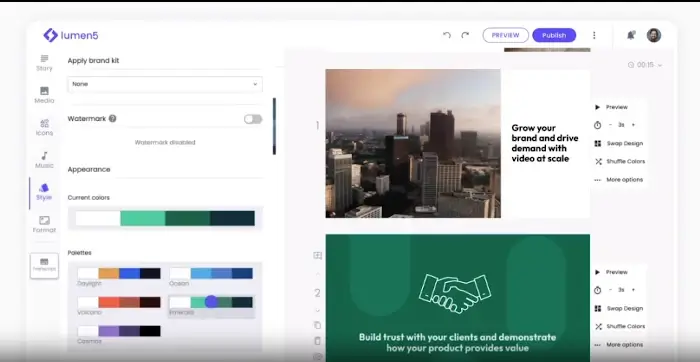This screenshot has width=700, height=362.
Task: Duplicate scene 2 with copy icon
Action: [317, 325]
